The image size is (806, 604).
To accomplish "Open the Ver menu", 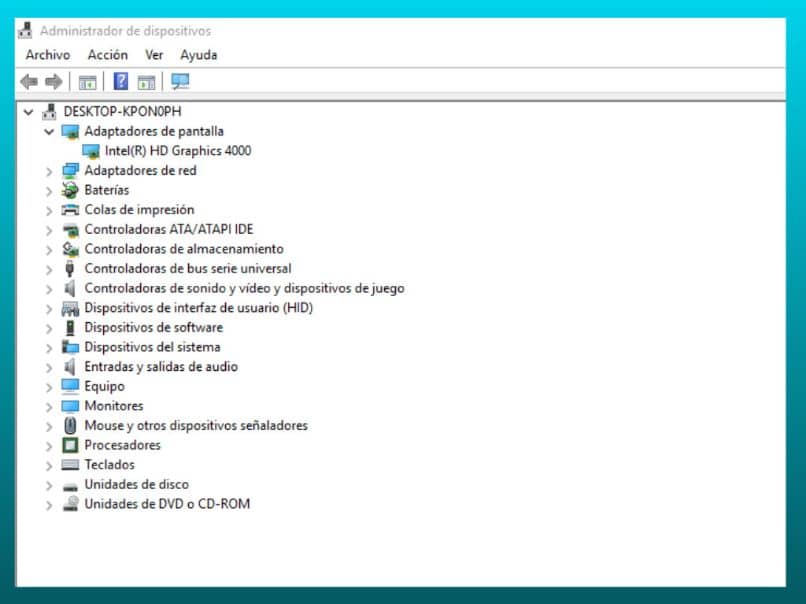I will 154,54.
